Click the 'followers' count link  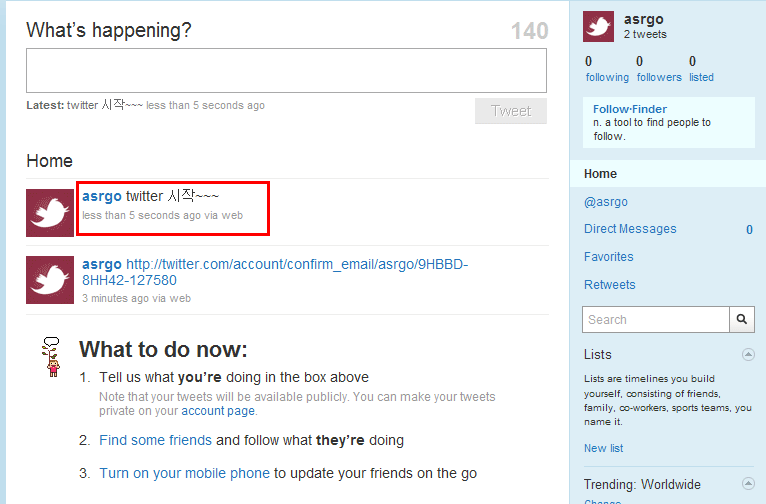659,77
